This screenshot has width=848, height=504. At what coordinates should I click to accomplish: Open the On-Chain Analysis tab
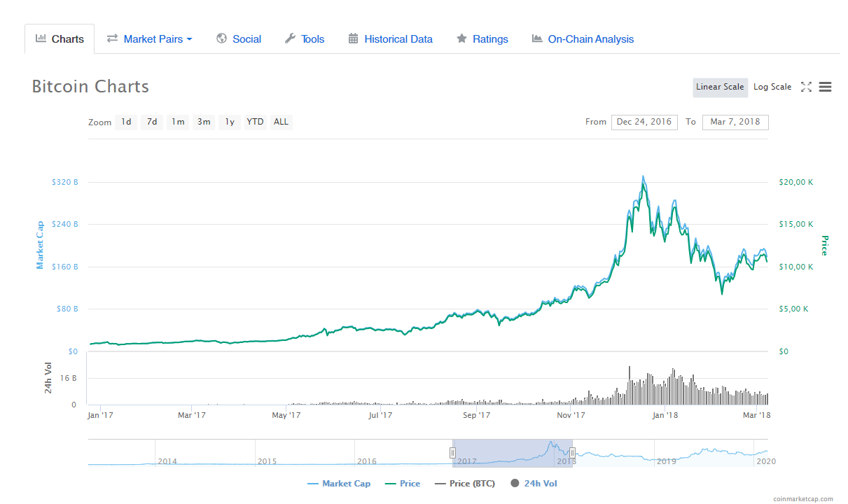[583, 39]
